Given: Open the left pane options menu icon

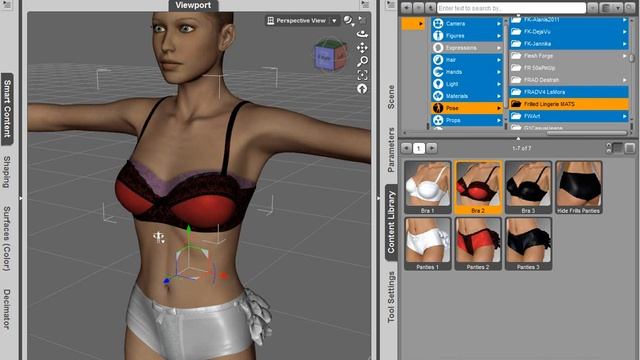Looking at the screenshot, I should pyautogui.click(x=7, y=4).
